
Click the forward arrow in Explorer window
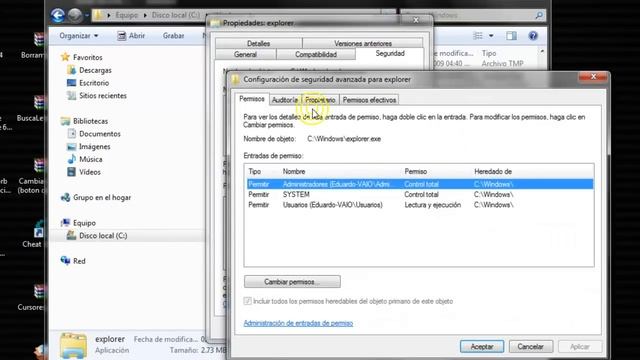[75, 16]
